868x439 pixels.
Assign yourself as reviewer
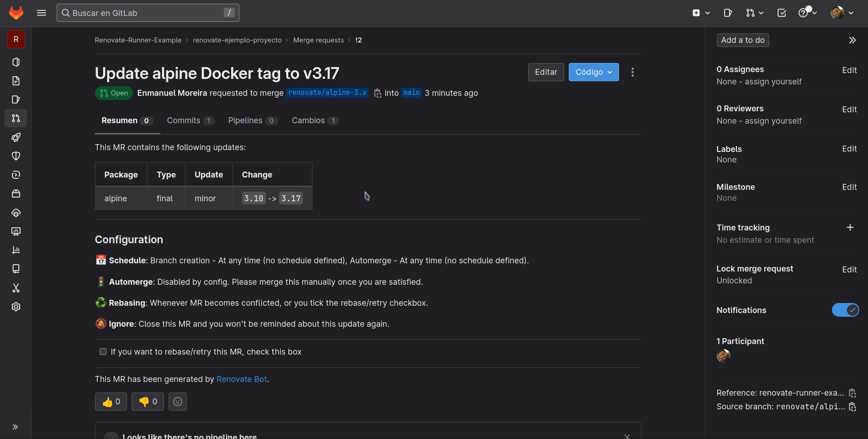pyautogui.click(x=773, y=121)
